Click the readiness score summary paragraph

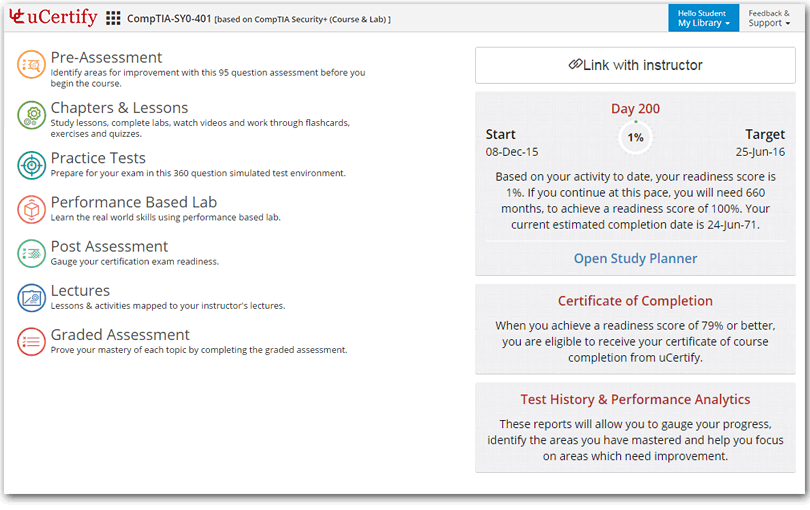[x=635, y=200]
